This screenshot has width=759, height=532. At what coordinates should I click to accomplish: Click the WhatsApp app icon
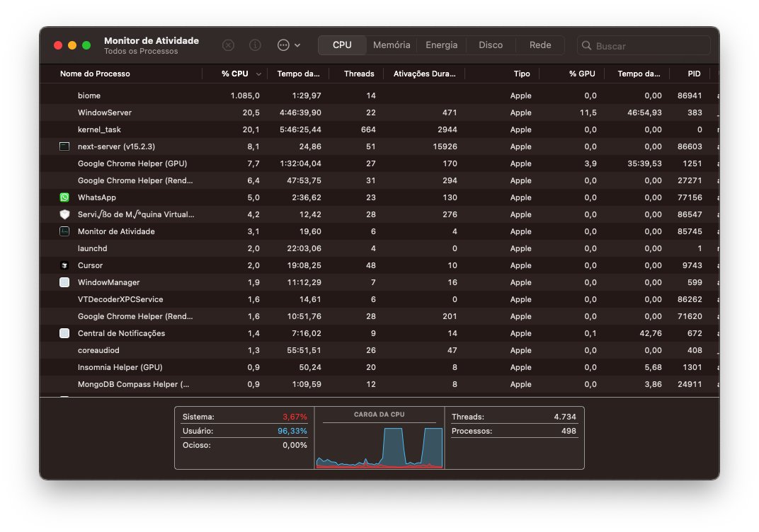point(64,197)
